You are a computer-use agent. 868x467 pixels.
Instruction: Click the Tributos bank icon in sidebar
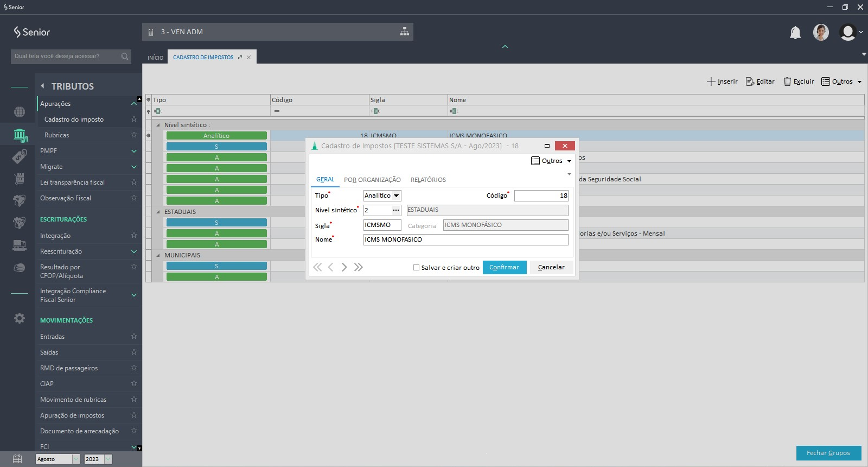click(20, 135)
